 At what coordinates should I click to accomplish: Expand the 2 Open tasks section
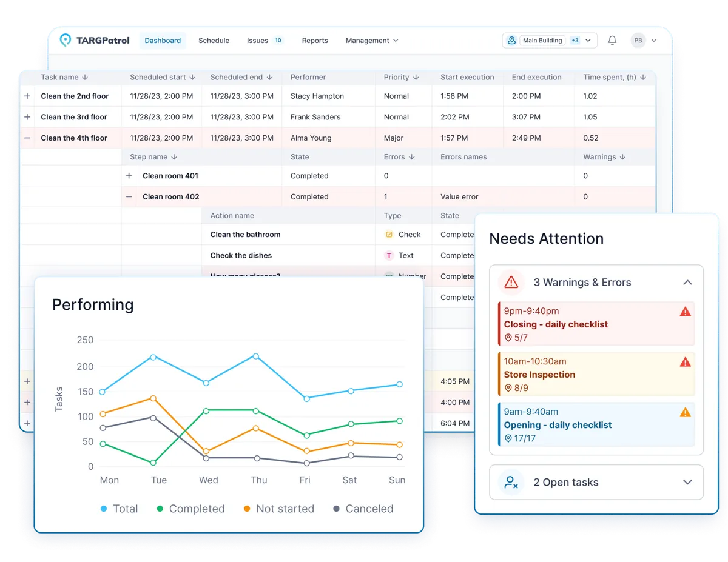(687, 483)
